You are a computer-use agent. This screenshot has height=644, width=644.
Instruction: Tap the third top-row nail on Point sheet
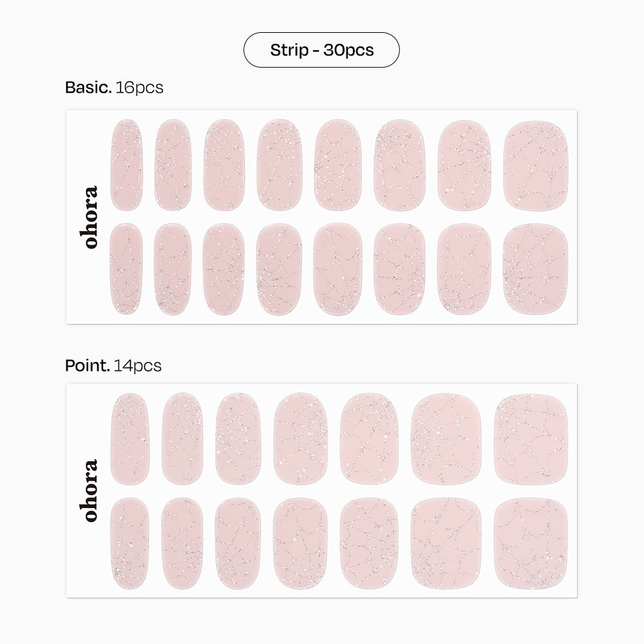(x=238, y=439)
